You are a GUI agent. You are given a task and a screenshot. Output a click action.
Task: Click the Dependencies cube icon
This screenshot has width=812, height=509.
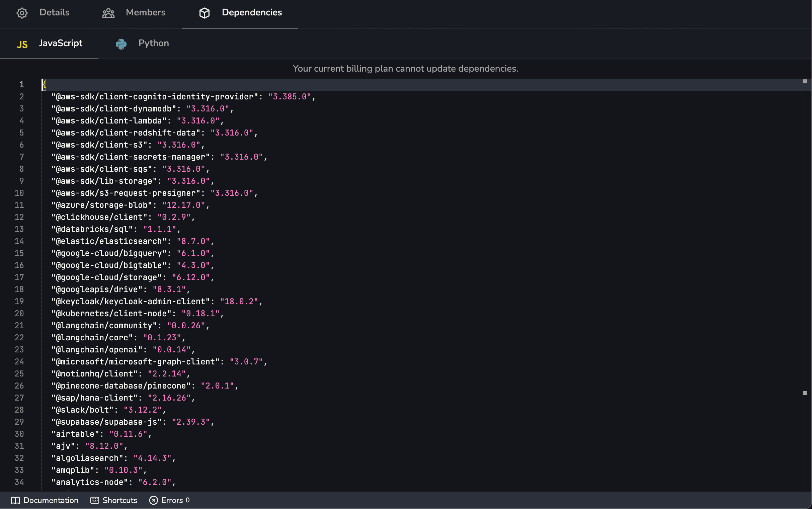[x=205, y=13]
